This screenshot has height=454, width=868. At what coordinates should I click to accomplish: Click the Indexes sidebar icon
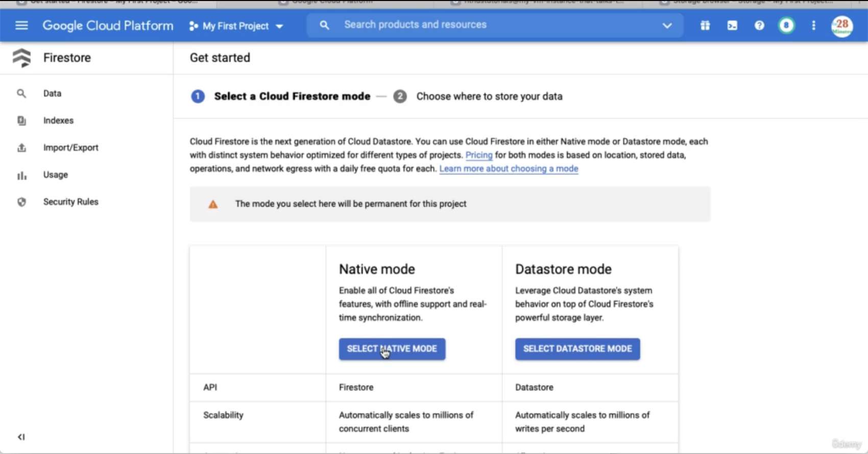pyautogui.click(x=21, y=120)
